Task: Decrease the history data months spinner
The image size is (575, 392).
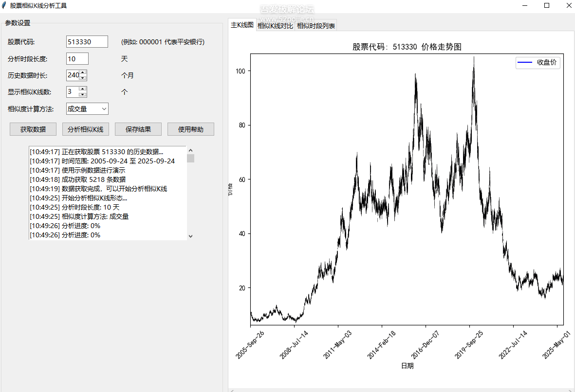Action: (83, 77)
